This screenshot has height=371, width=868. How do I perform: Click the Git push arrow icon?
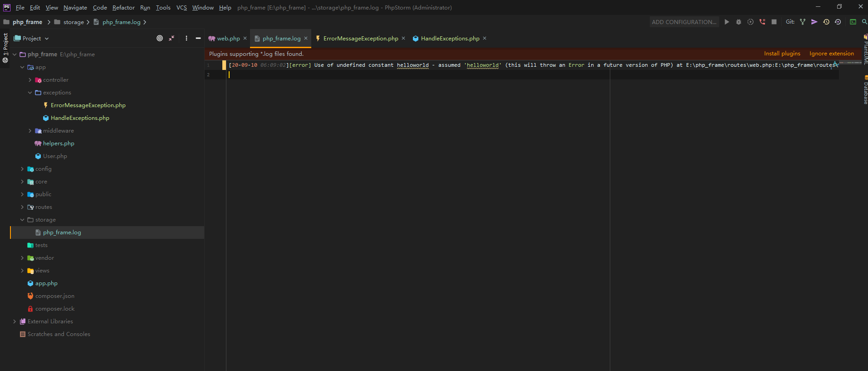tap(814, 22)
